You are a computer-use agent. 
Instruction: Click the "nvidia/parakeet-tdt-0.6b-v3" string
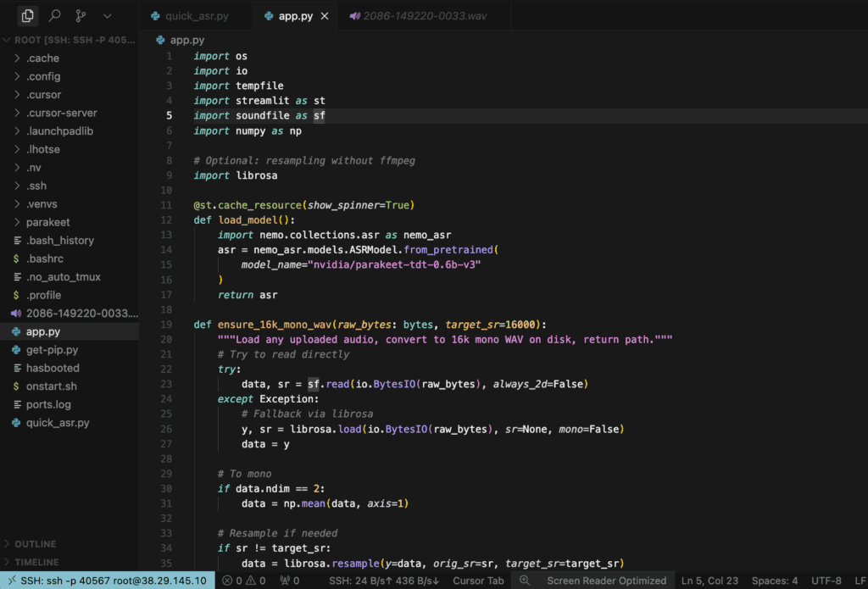(x=394, y=264)
